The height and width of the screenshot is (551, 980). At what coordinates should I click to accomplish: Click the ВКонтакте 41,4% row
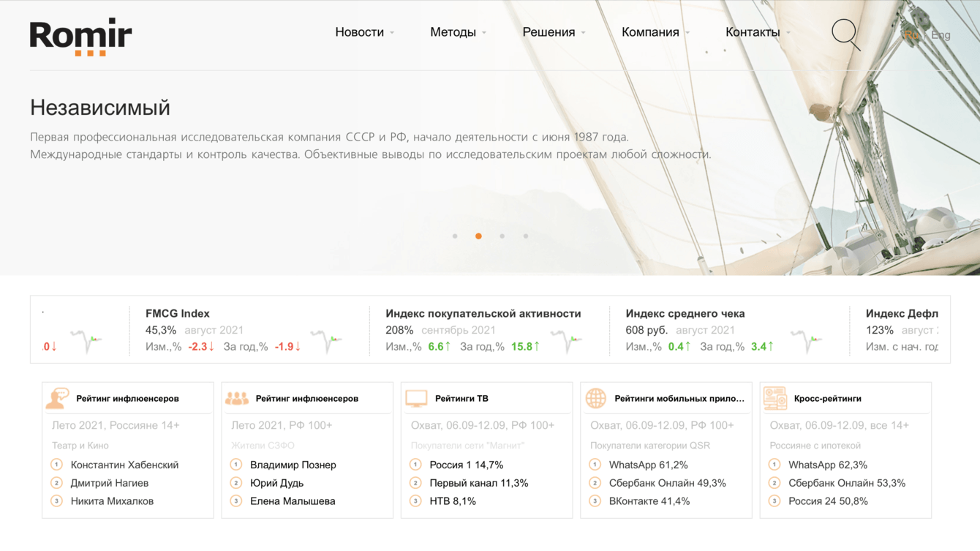(x=649, y=501)
